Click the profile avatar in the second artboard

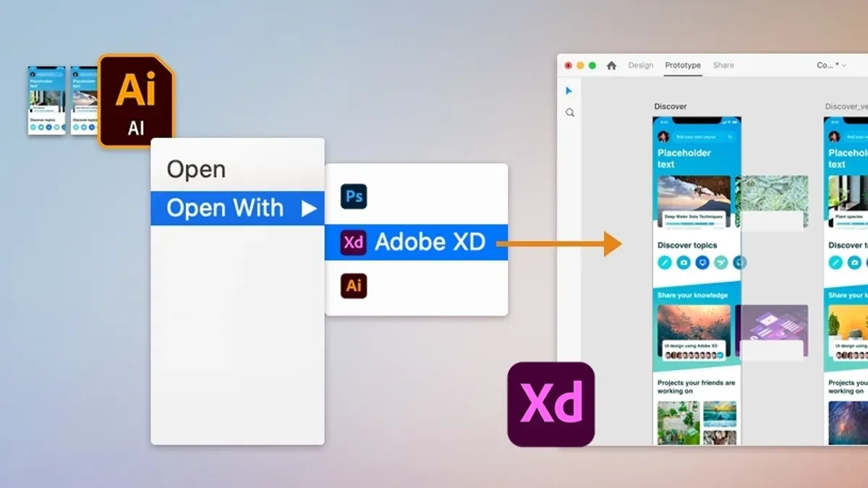point(834,136)
